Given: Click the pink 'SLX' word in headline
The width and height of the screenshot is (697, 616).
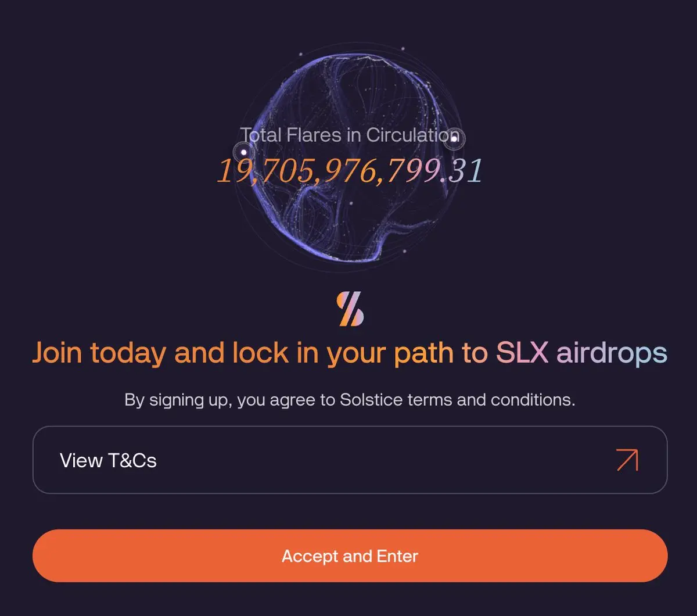Looking at the screenshot, I should coord(522,353).
